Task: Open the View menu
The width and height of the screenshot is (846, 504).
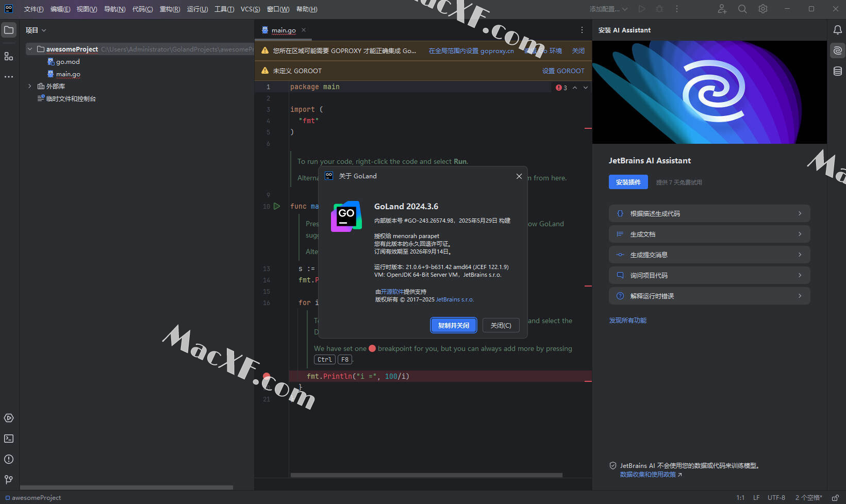Action: (87, 9)
